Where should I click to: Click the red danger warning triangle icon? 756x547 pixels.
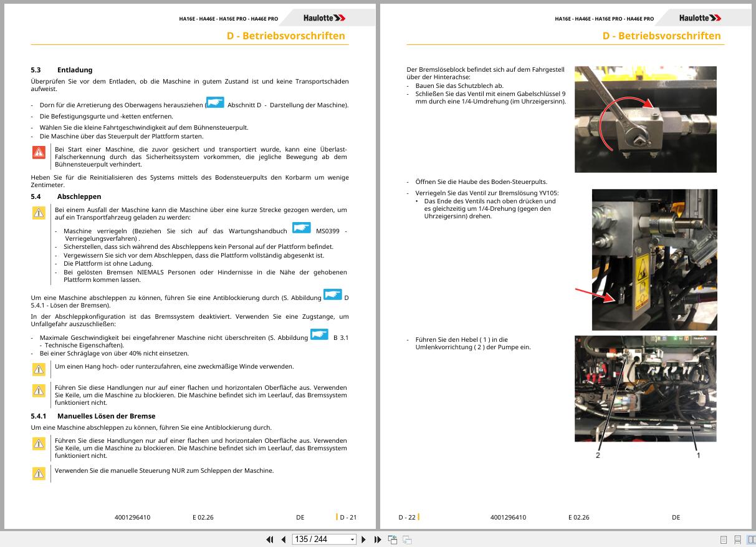pyautogui.click(x=39, y=152)
